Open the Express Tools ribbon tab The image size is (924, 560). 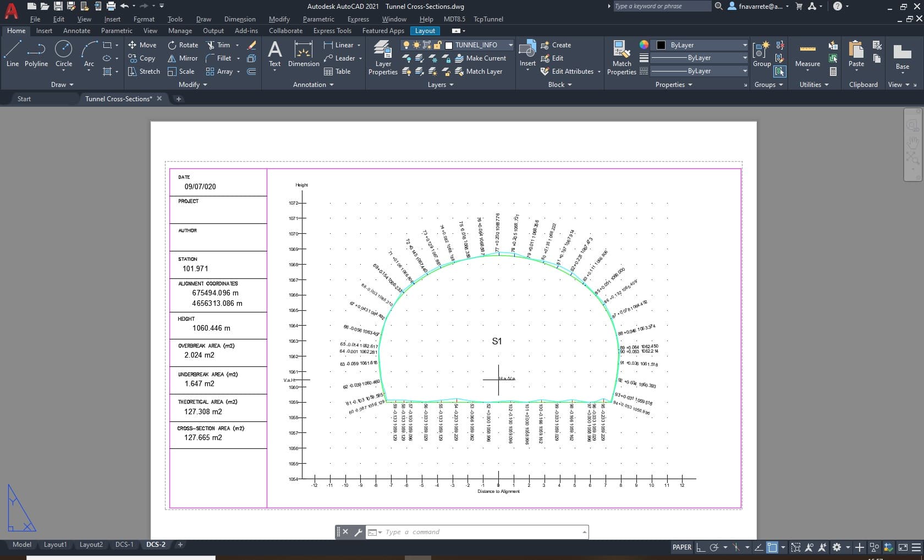[x=332, y=31]
